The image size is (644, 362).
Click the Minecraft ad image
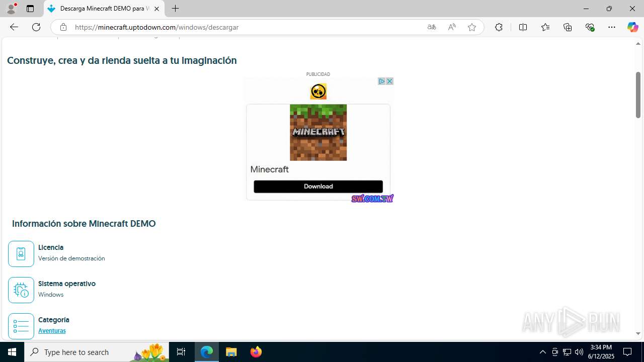318,132
